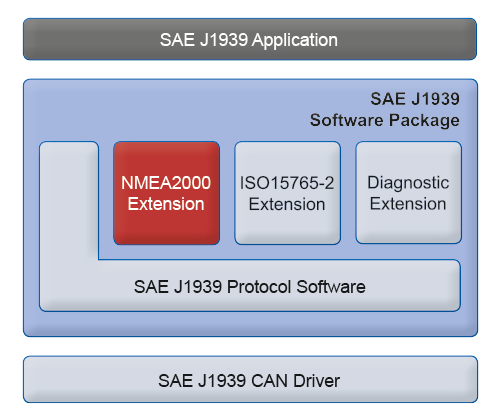
Task: Click the 'Software Package' text line
Action: (385, 120)
